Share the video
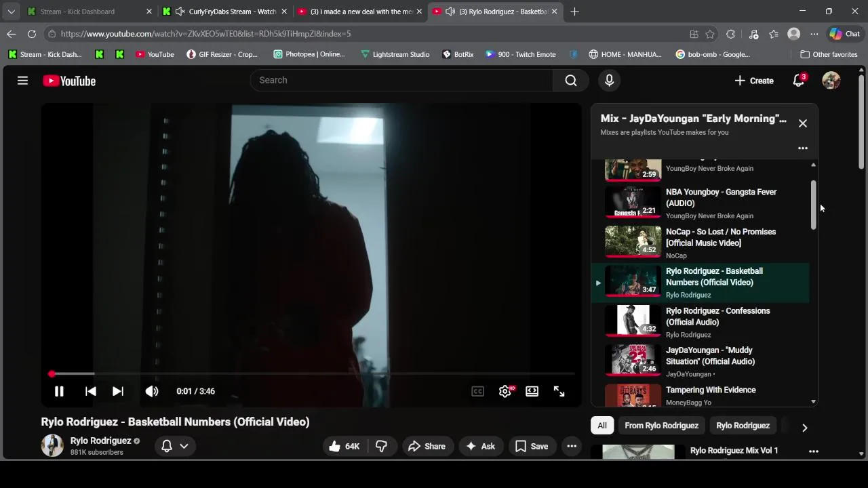868x488 pixels. pos(427,446)
